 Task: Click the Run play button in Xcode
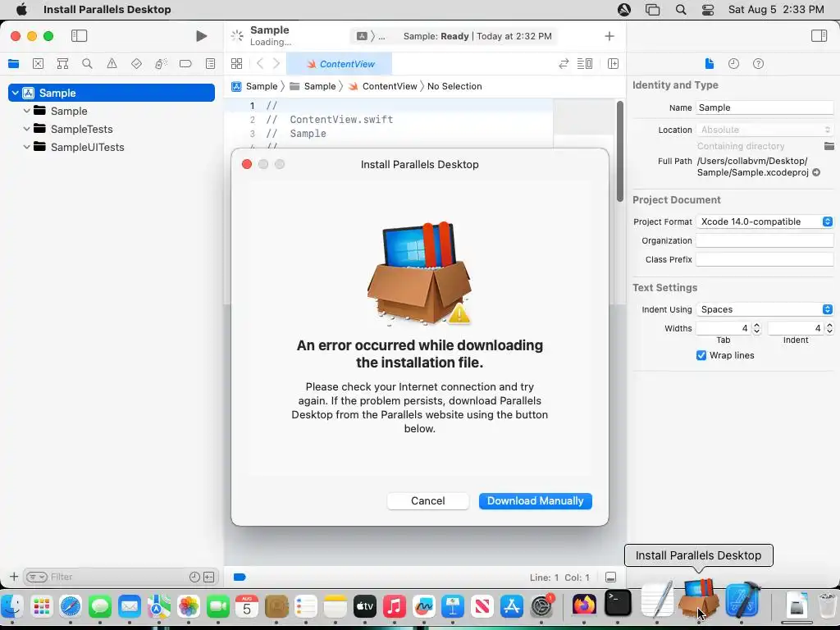click(x=202, y=36)
